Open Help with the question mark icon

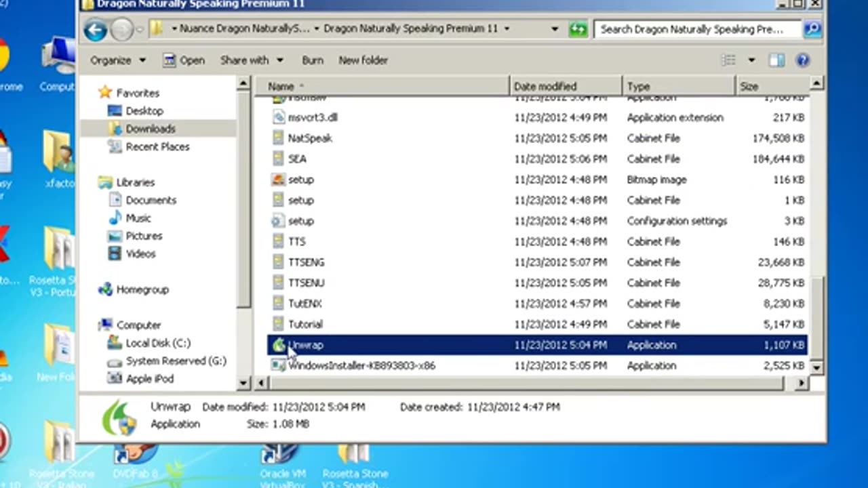coord(802,60)
